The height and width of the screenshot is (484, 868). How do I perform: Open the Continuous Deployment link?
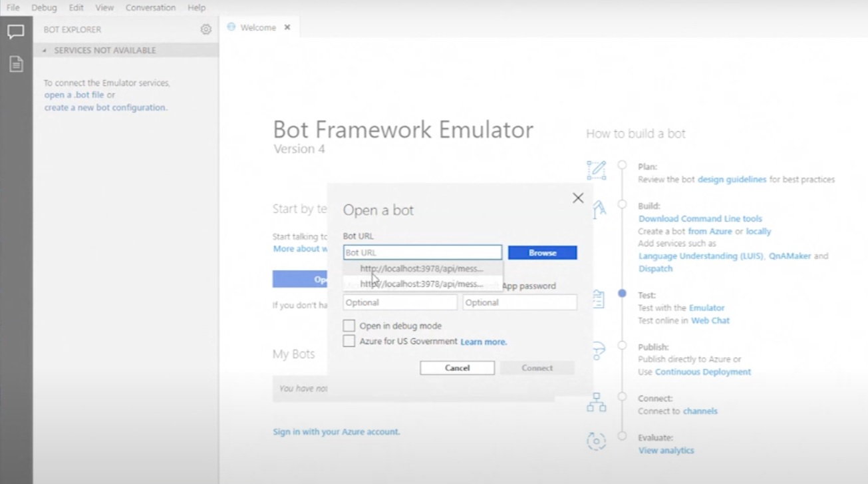point(703,371)
